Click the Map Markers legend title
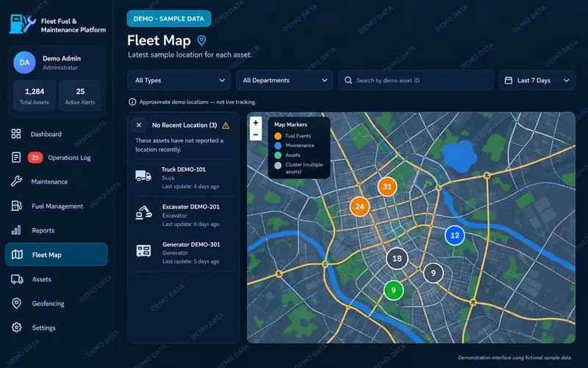Image resolution: width=588 pixels, height=368 pixels. pos(290,124)
